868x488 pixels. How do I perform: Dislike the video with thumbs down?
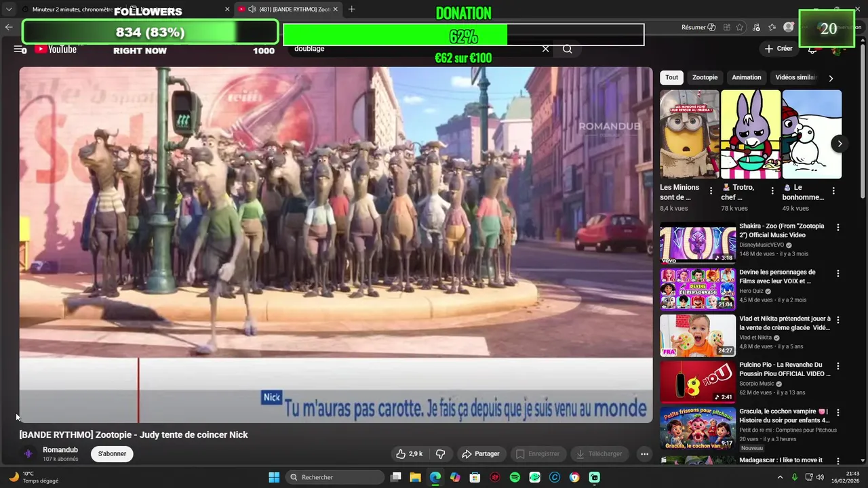pyautogui.click(x=440, y=453)
